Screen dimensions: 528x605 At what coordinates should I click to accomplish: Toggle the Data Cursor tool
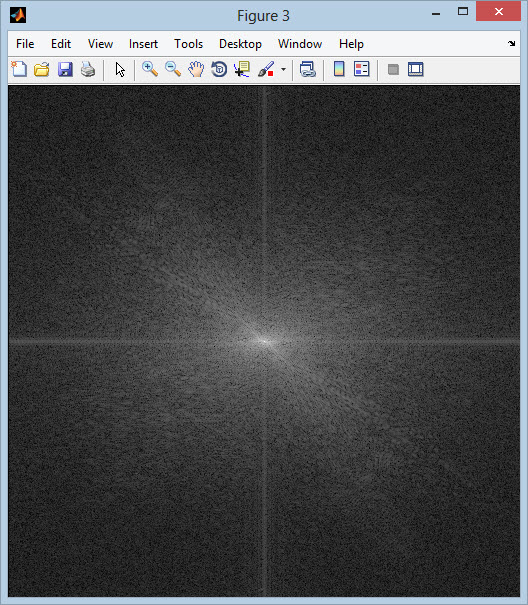(x=242, y=69)
